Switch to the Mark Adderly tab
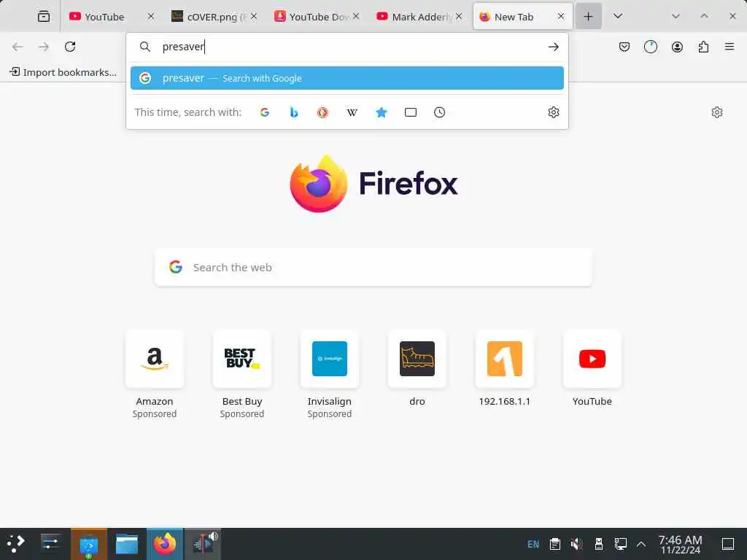 point(419,17)
